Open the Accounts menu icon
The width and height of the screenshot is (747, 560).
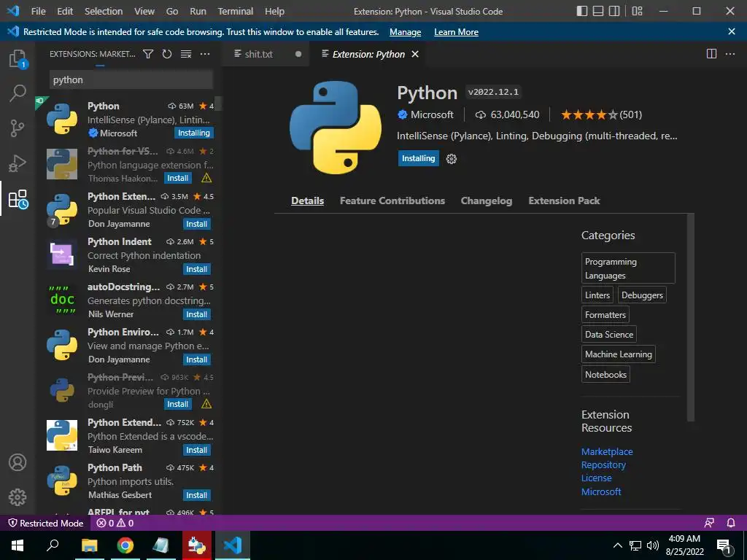(x=18, y=462)
